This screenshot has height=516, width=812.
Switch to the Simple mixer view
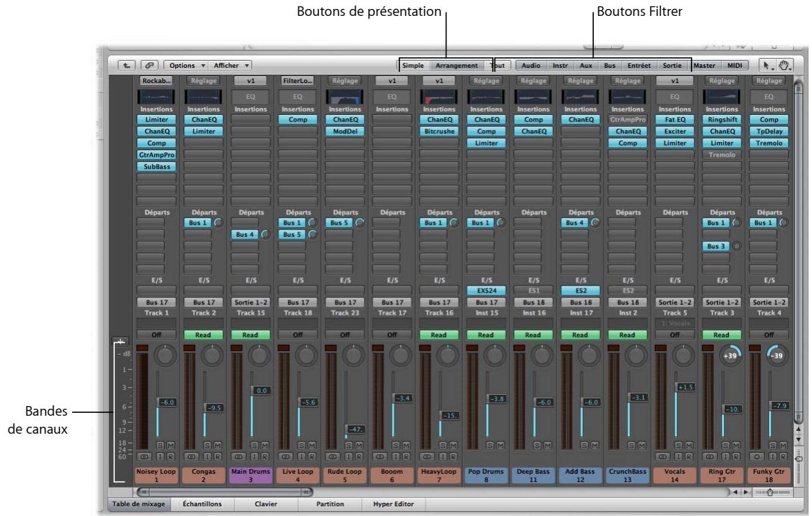(413, 66)
